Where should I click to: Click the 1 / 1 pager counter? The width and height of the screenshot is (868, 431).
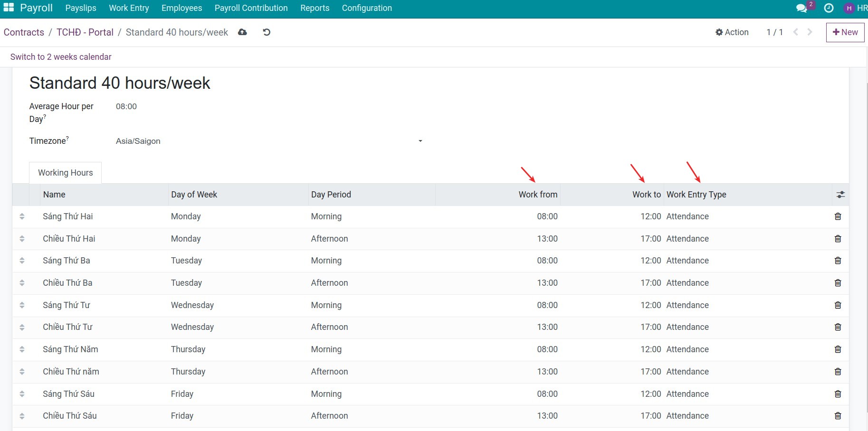774,32
